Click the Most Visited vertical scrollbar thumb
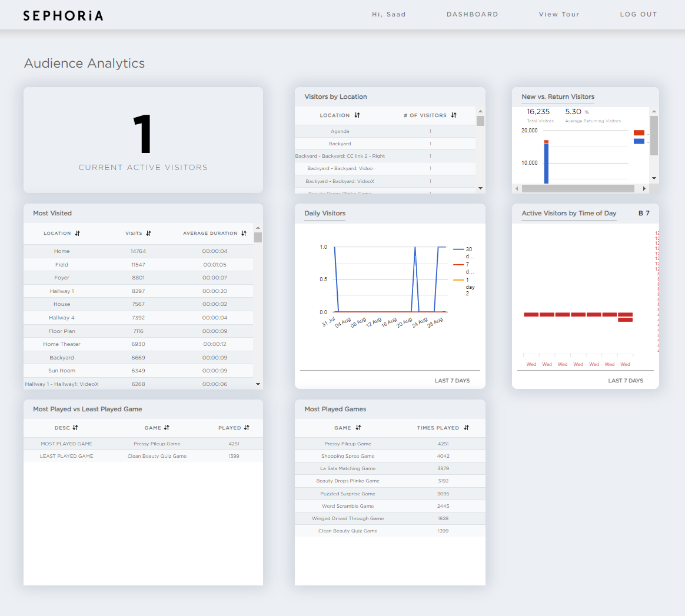 click(x=258, y=237)
